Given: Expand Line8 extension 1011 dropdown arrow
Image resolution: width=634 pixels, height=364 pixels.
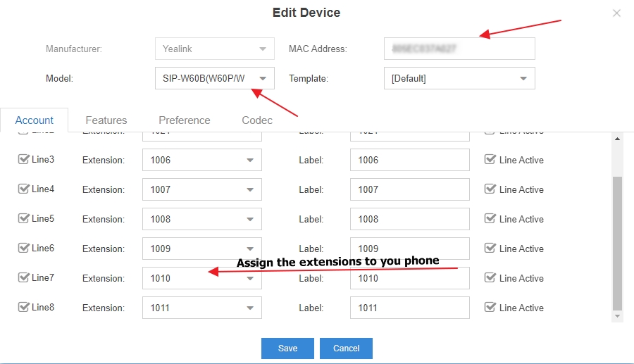Looking at the screenshot, I should click(250, 308).
